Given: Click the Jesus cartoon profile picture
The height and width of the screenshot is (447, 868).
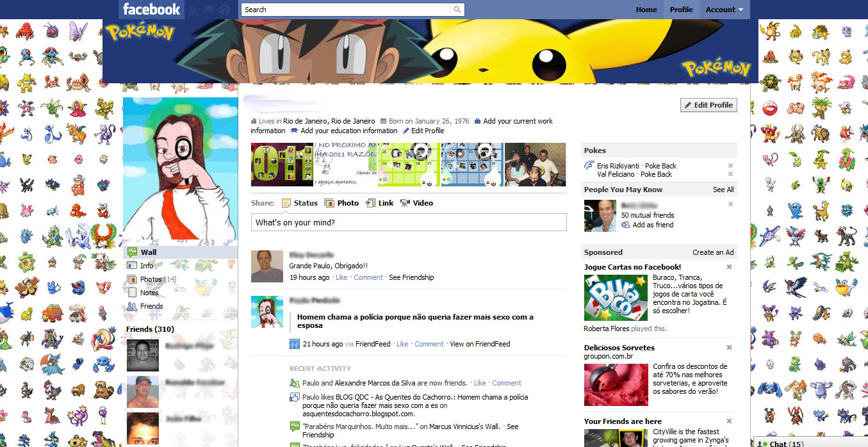Looking at the screenshot, I should pyautogui.click(x=180, y=168).
